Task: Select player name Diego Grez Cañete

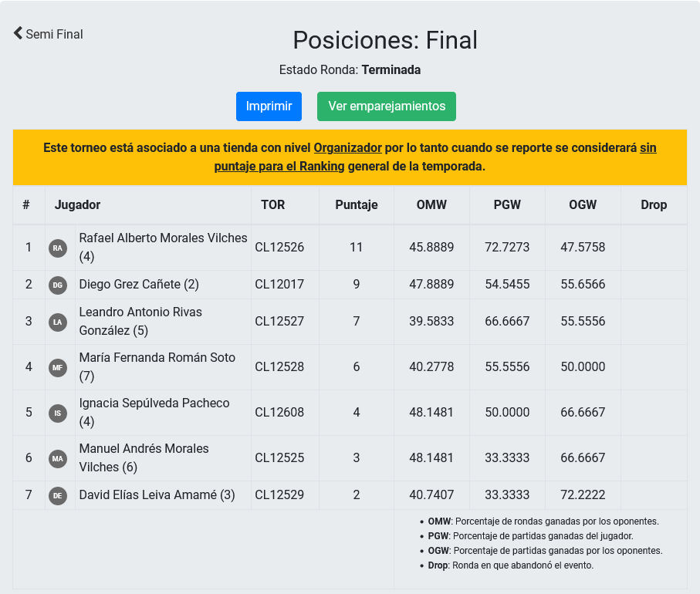Action: (139, 285)
